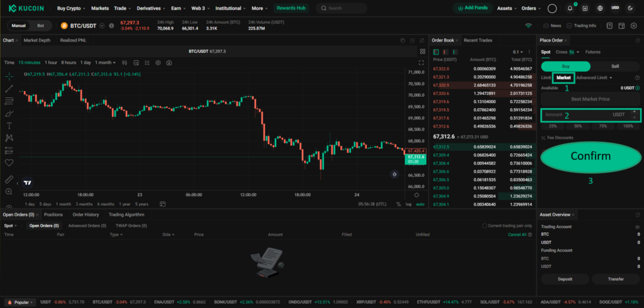Open the notifications bell

(x=570, y=8)
